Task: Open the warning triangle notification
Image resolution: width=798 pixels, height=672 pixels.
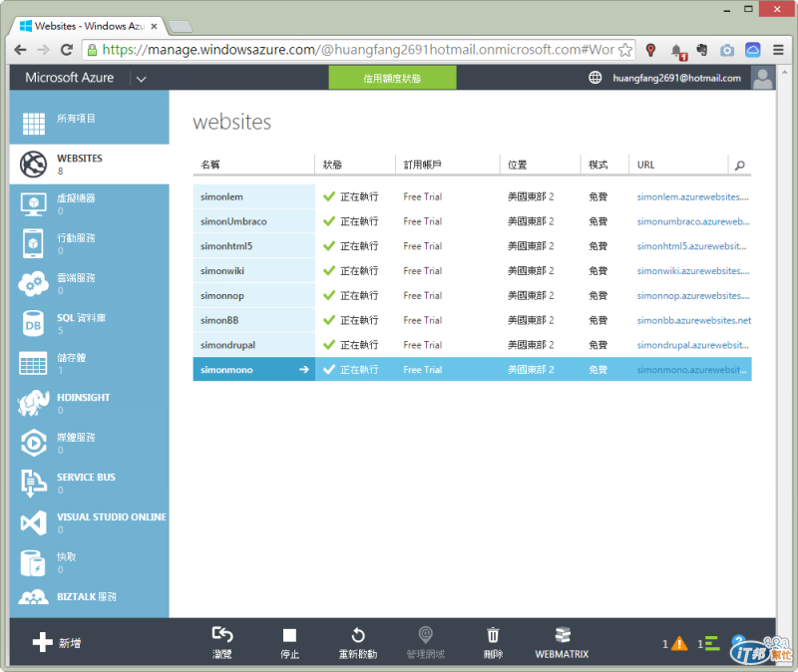Action: 679,644
